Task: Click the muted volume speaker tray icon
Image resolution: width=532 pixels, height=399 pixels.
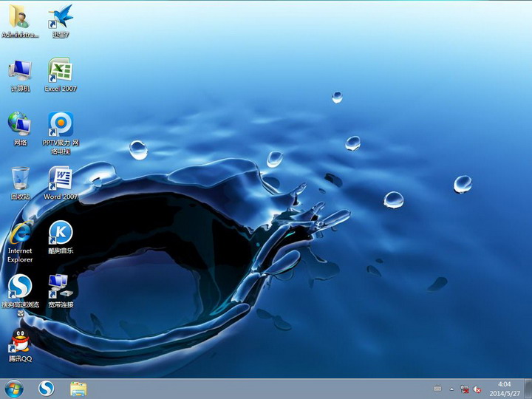Action: point(477,389)
